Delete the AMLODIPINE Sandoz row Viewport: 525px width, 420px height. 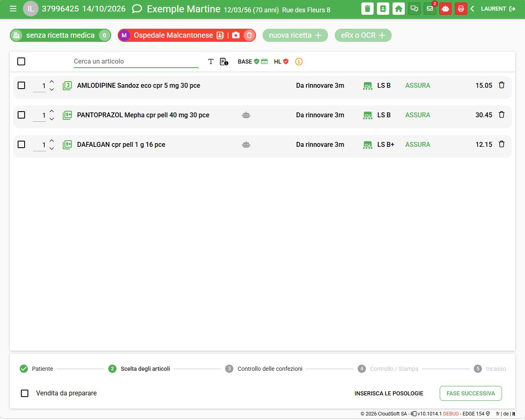click(502, 85)
